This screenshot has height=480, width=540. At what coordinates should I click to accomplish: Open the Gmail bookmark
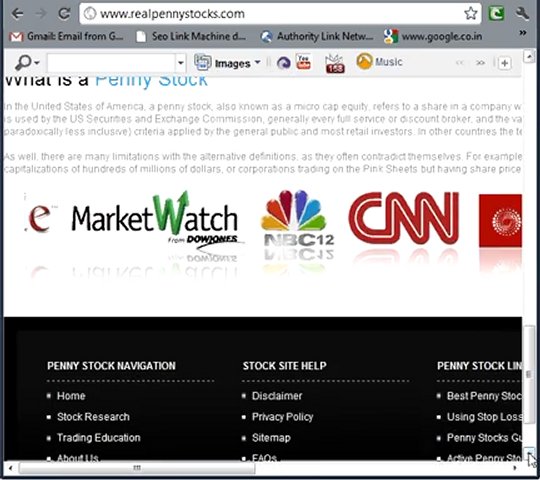(x=66, y=36)
